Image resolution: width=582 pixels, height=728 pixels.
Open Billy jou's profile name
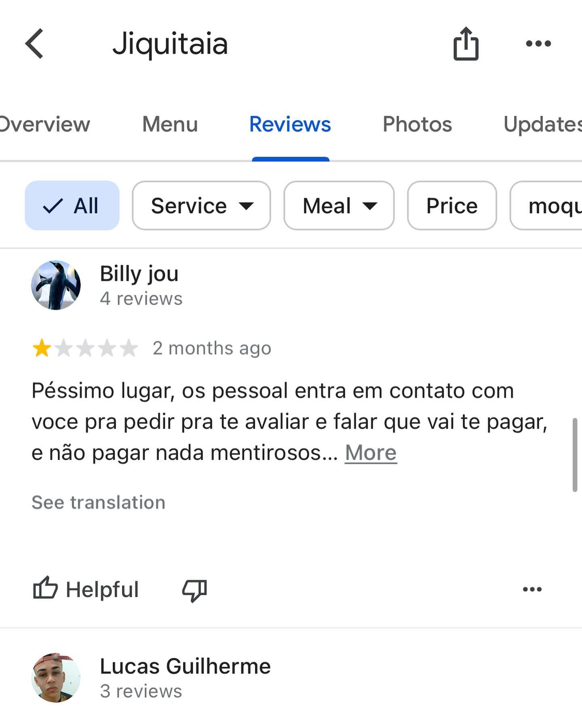coord(139,274)
